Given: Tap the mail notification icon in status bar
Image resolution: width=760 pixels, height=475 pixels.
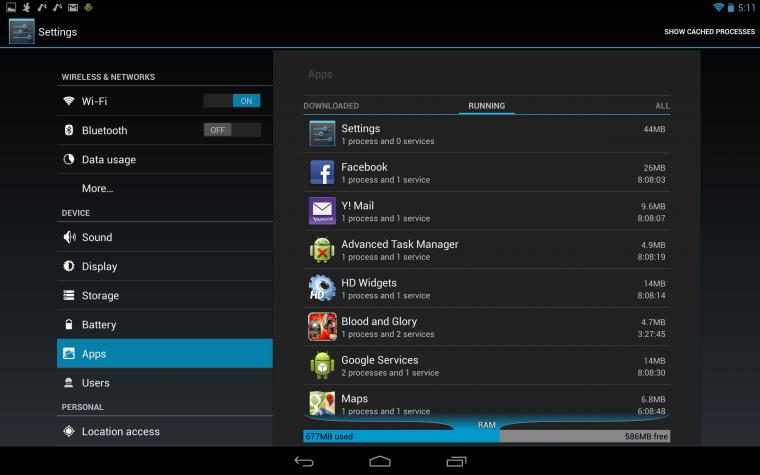Looking at the screenshot, I should tap(73, 7).
